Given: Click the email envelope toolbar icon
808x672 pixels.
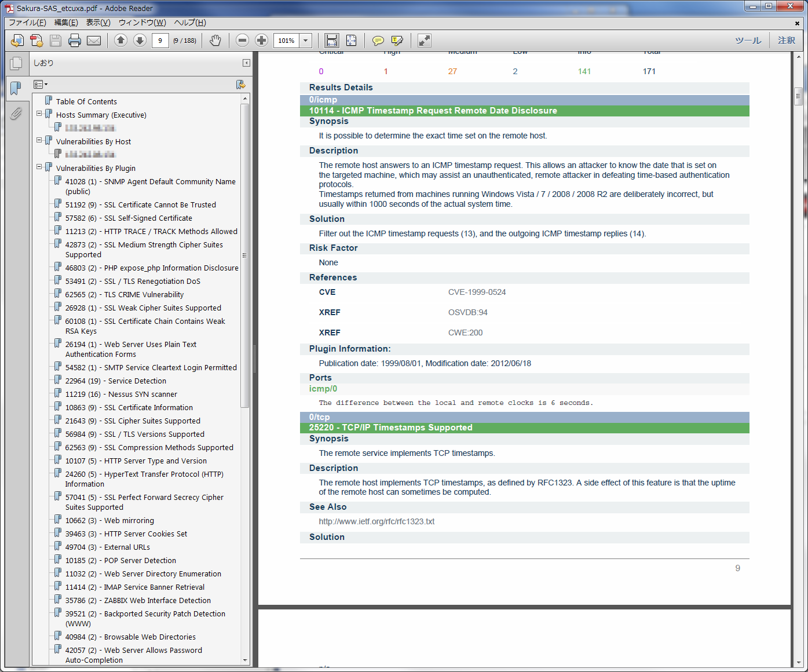Looking at the screenshot, I should pyautogui.click(x=94, y=41).
